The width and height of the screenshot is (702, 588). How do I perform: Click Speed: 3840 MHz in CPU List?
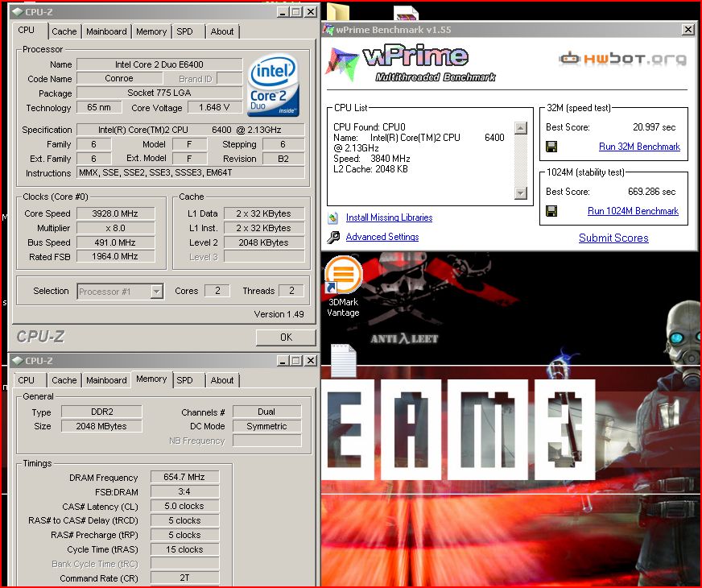pyautogui.click(x=372, y=159)
